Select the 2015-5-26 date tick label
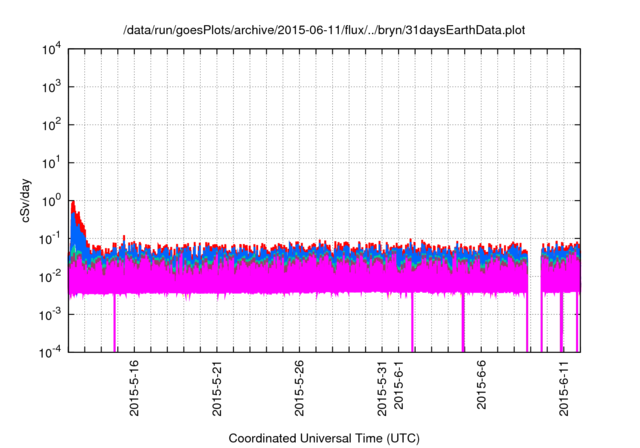The height and width of the screenshot is (448, 640). [300, 390]
